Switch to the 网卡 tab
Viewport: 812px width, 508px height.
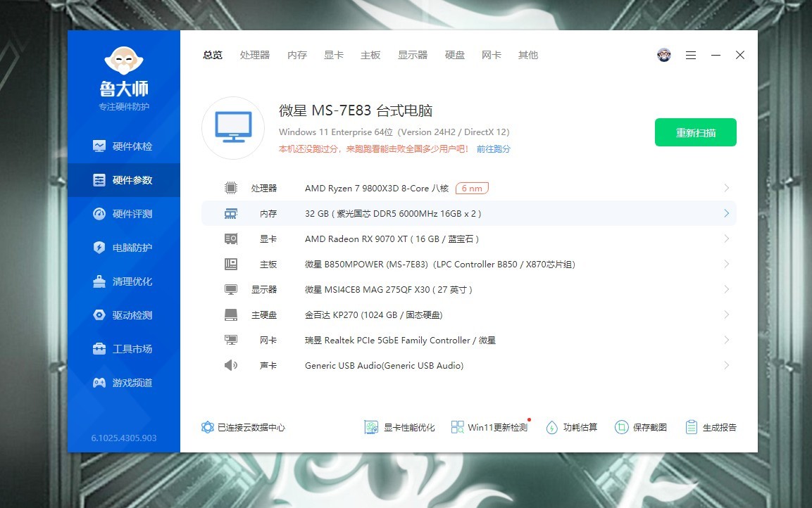[492, 55]
